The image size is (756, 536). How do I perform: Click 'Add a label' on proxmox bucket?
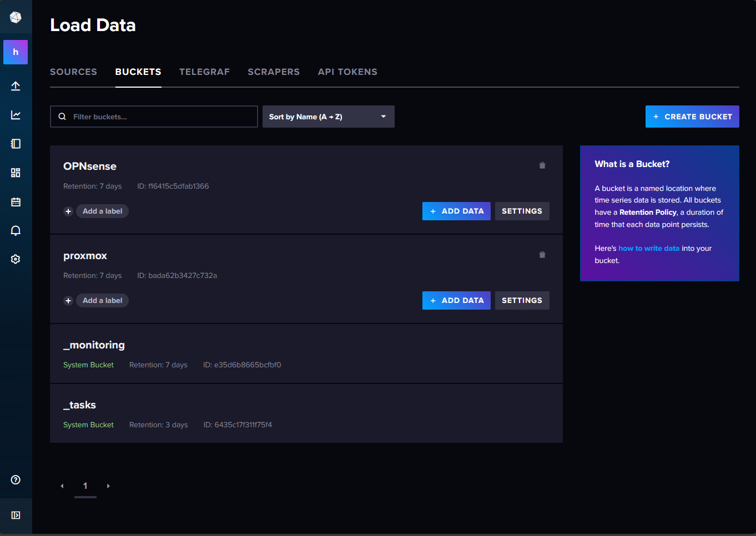102,300
